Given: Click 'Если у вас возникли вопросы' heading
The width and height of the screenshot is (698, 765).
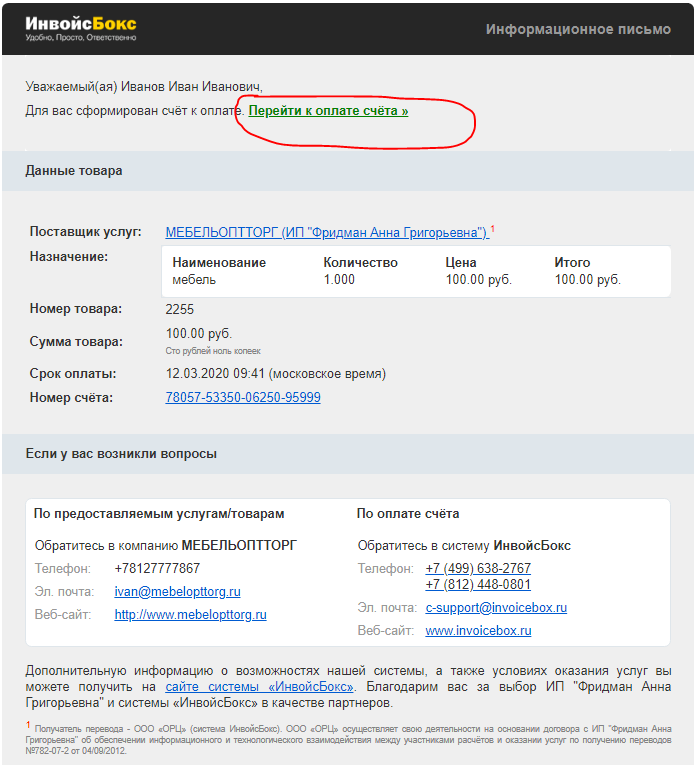Looking at the screenshot, I should (121, 454).
